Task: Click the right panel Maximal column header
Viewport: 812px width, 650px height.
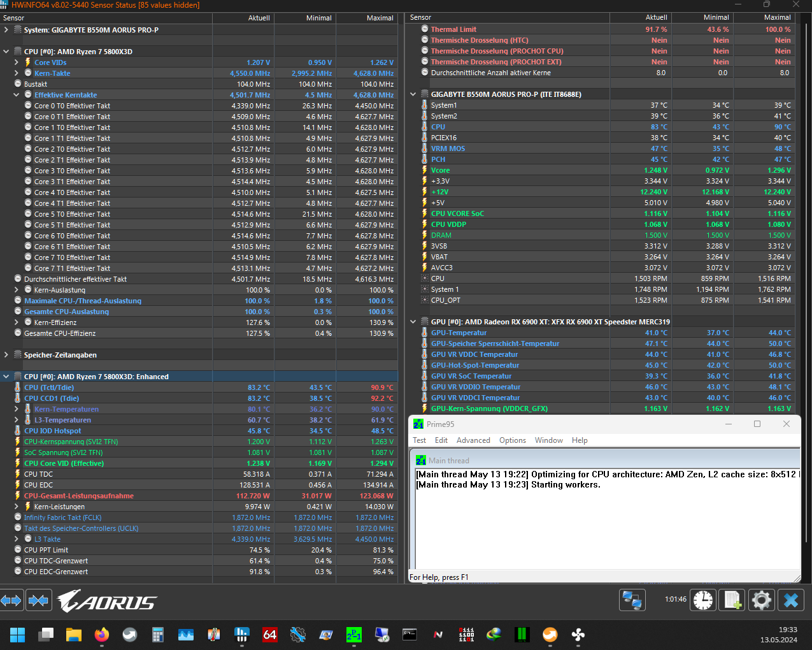Action: [x=765, y=17]
